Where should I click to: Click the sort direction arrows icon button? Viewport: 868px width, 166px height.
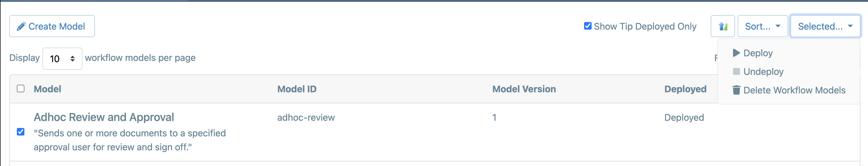(723, 26)
